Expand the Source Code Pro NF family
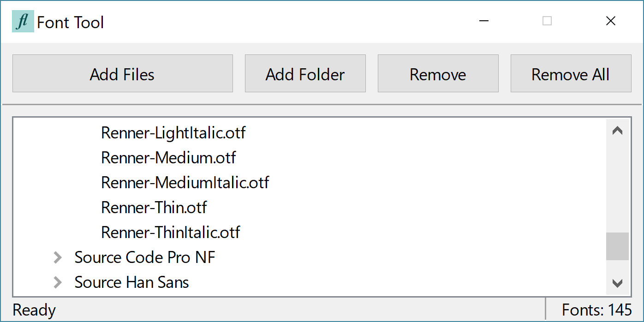Screen dimensions: 644x322 (58, 257)
